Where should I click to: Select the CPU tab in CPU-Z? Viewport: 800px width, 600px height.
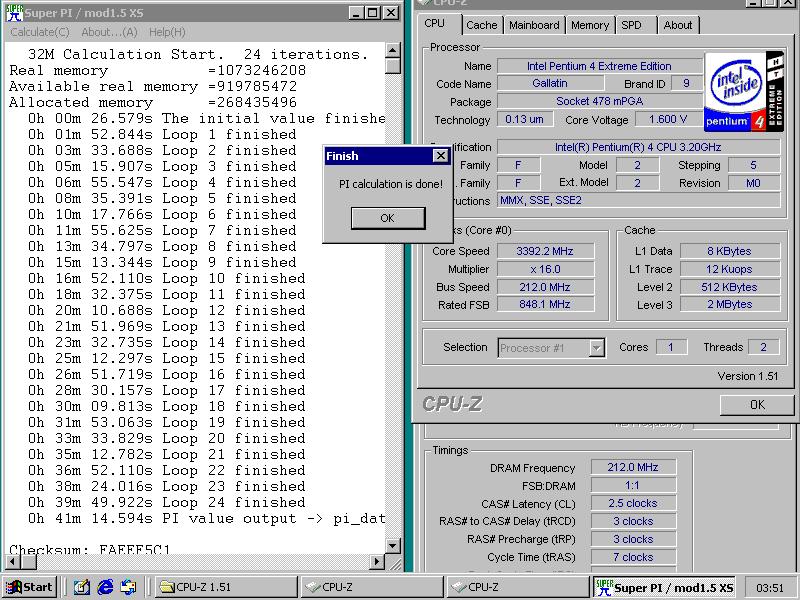tap(435, 23)
